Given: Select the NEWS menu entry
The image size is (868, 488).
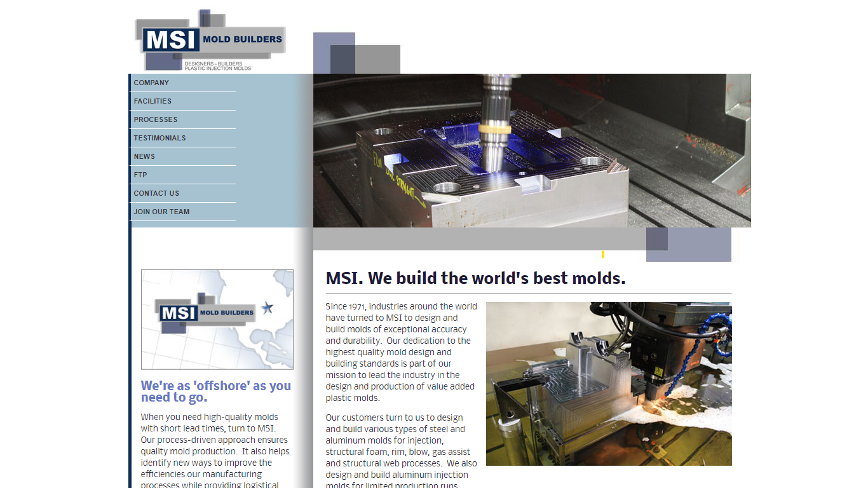Looking at the screenshot, I should click(144, 156).
